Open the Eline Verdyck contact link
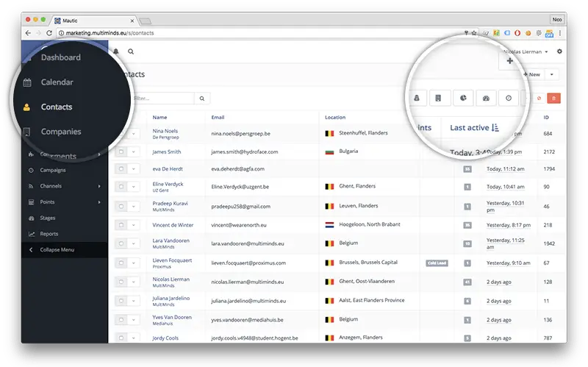Image resolution: width=588 pixels, height=367 pixels. 168,185
